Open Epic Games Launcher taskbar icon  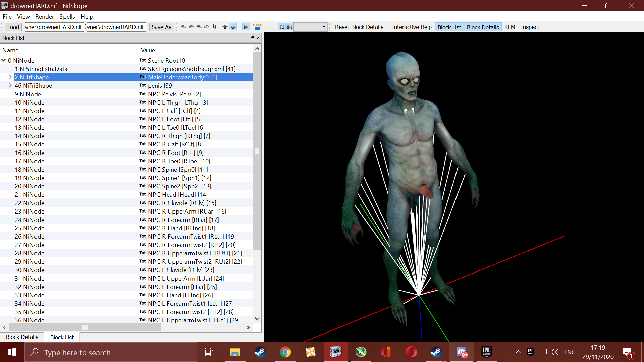click(486, 352)
